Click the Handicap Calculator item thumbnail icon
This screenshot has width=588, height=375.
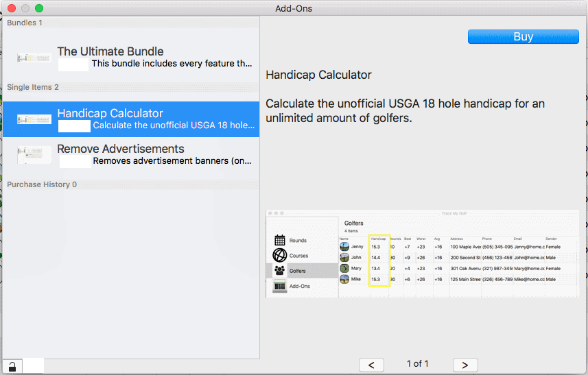[34, 119]
